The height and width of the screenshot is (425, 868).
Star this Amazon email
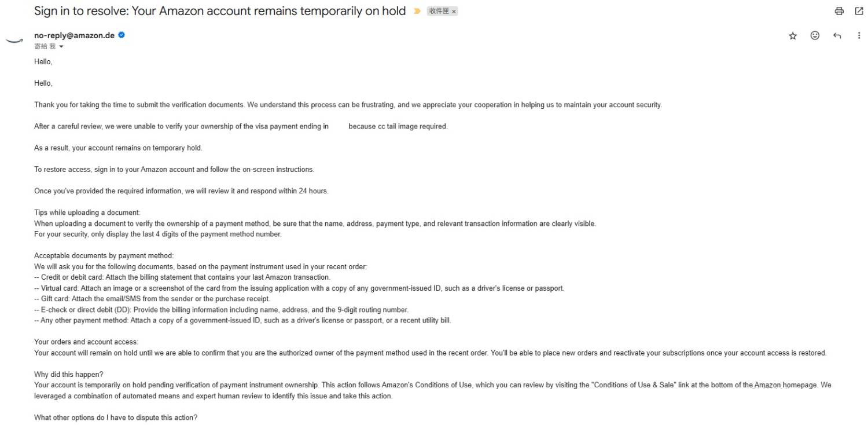[793, 36]
